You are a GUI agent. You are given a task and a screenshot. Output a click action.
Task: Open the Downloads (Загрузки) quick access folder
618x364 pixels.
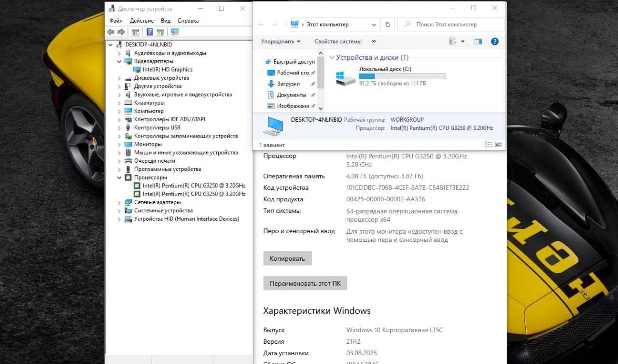288,84
